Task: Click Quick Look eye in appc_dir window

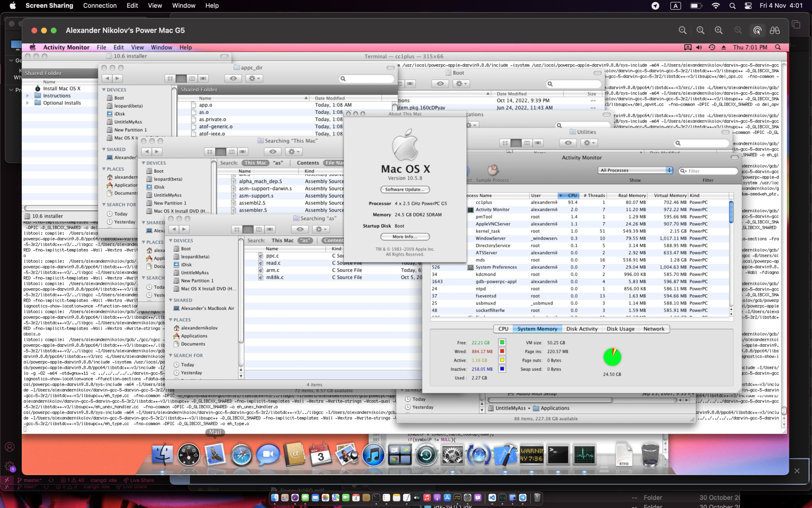Action: tap(233, 78)
